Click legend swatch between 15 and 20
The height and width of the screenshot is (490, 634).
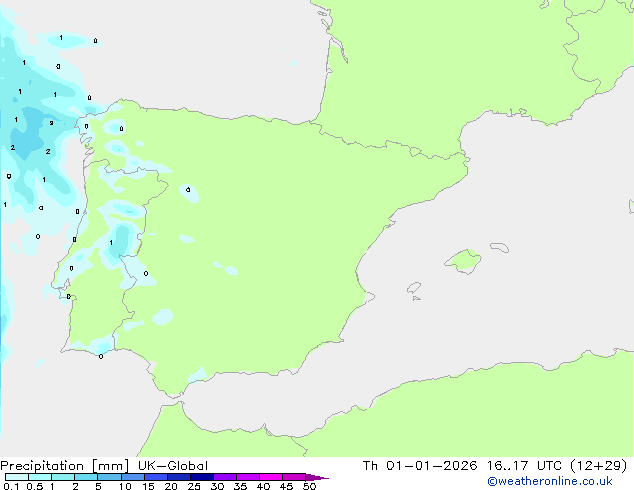tap(156, 477)
